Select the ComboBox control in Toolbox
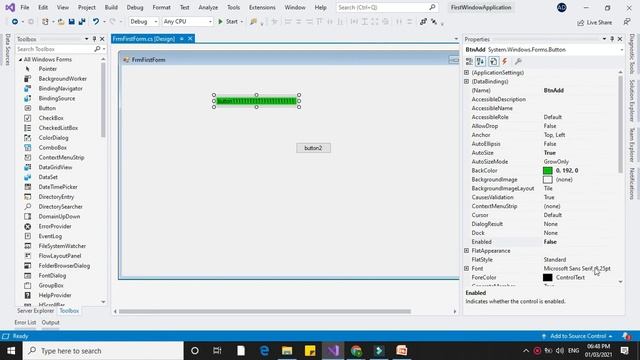This screenshot has width=640, height=360. 53,147
